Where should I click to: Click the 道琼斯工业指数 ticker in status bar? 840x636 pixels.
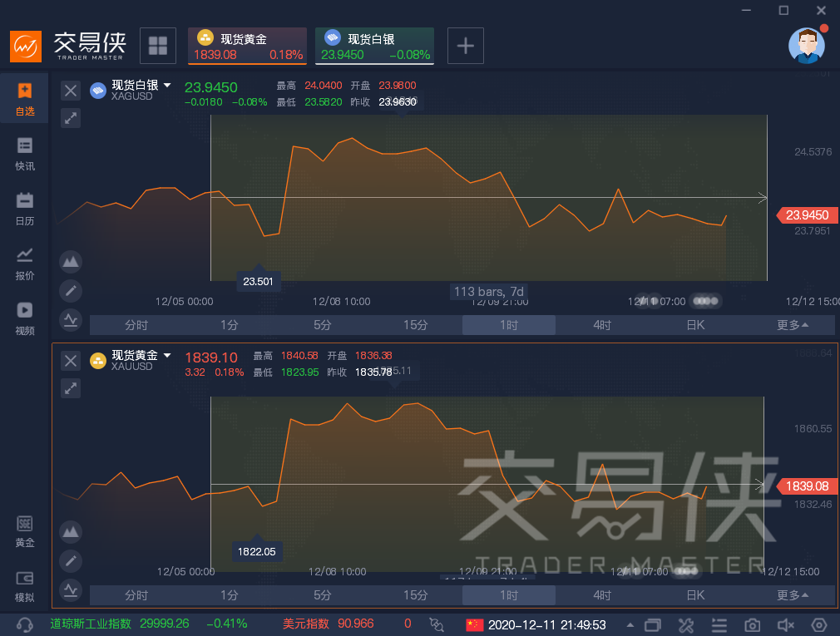148,624
